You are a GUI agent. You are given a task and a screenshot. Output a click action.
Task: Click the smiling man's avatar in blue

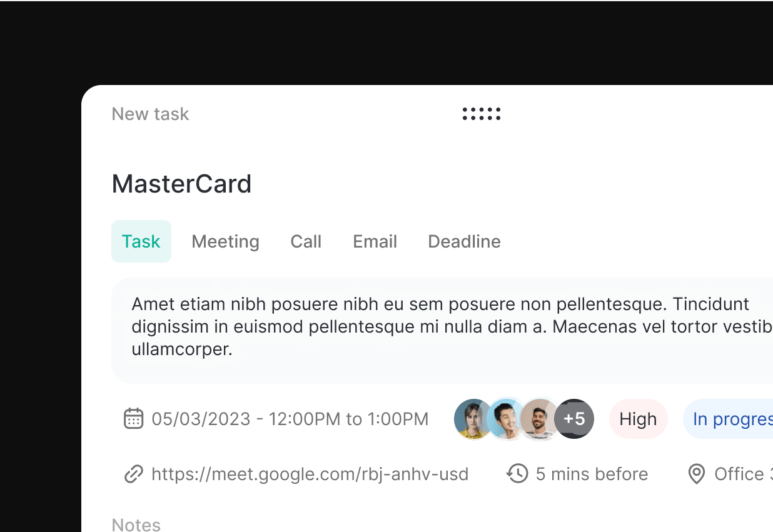[x=507, y=419]
